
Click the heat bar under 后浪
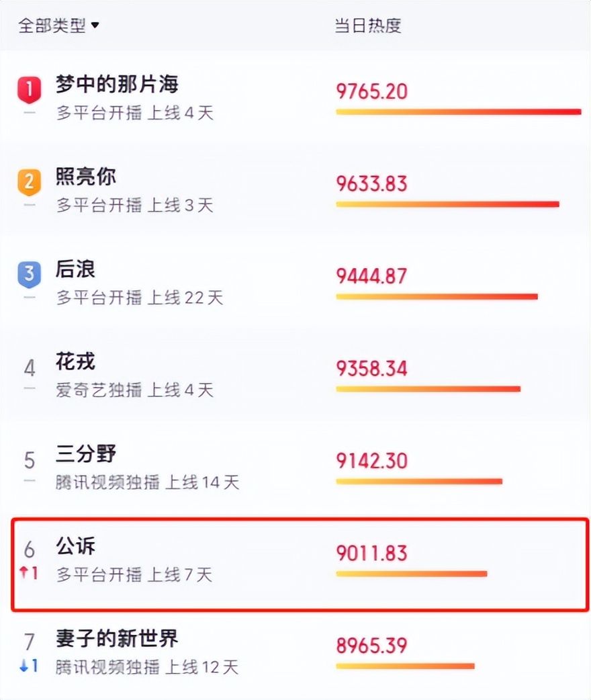pos(437,296)
